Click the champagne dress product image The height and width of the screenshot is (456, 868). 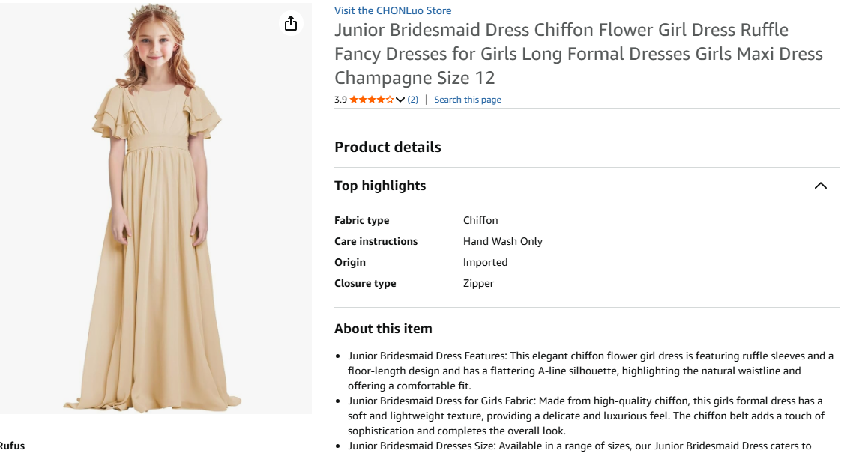156,225
